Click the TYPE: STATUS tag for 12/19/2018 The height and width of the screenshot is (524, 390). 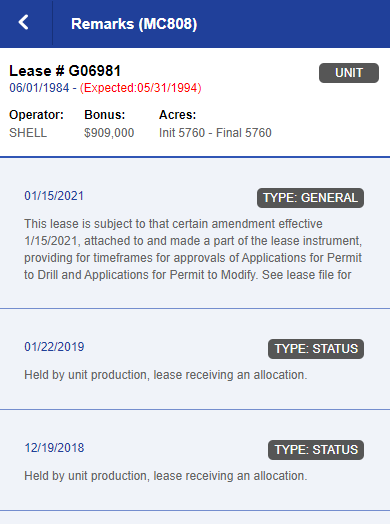316,450
